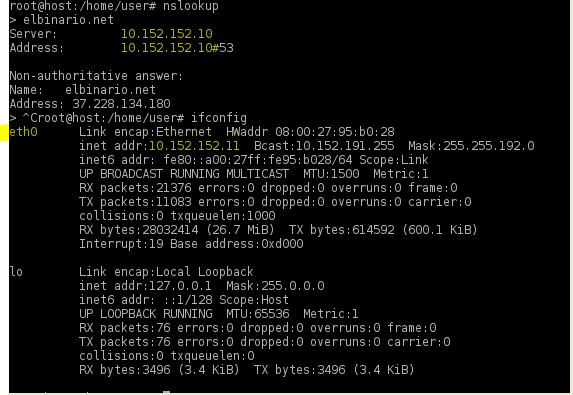
Task: Click the Non-authoritative answer line
Action: point(96,76)
